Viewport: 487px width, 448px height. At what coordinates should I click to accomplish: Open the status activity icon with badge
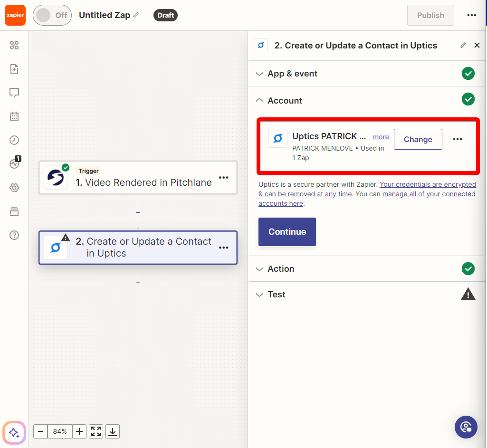point(15,162)
